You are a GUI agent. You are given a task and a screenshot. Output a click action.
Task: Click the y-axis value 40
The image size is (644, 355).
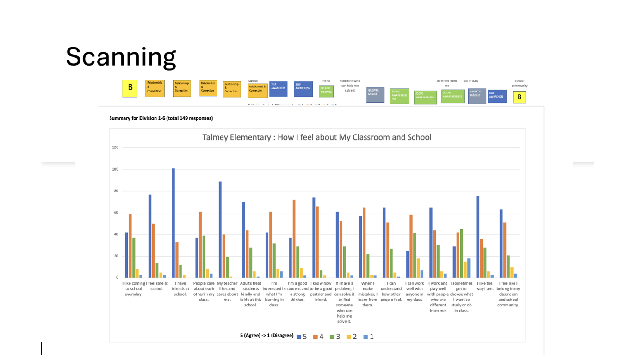coord(116,234)
